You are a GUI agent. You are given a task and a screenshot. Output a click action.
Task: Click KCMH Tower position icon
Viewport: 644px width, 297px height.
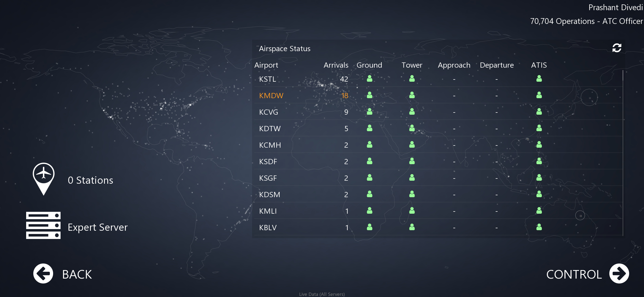(412, 145)
